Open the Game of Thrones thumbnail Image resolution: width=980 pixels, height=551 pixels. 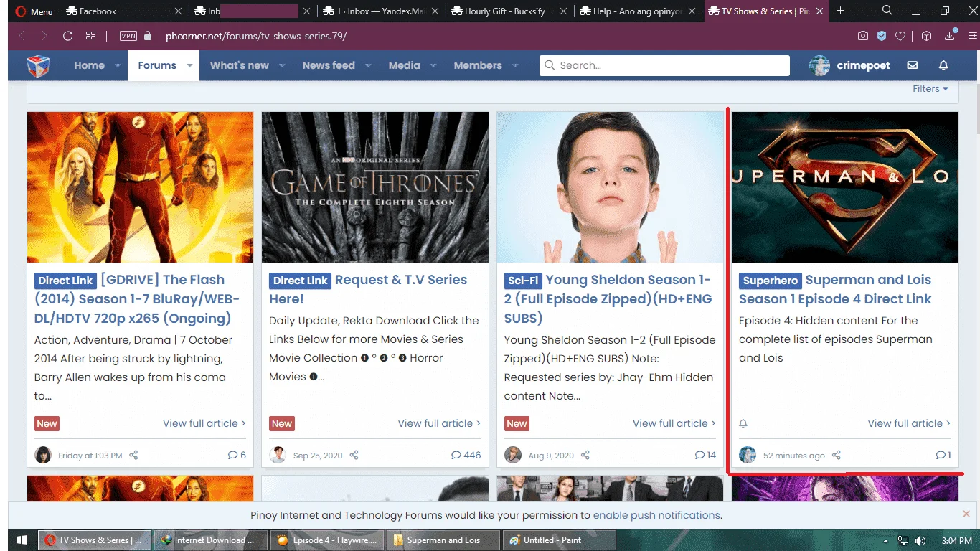point(375,187)
